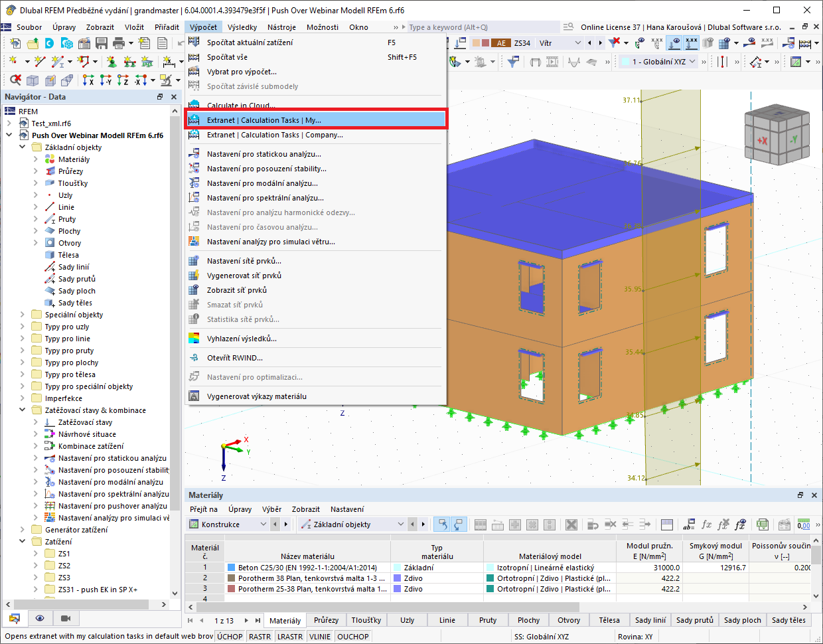The width and height of the screenshot is (823, 644).
Task: Click Porotherm 38 Plan brown color swatch
Action: [232, 578]
